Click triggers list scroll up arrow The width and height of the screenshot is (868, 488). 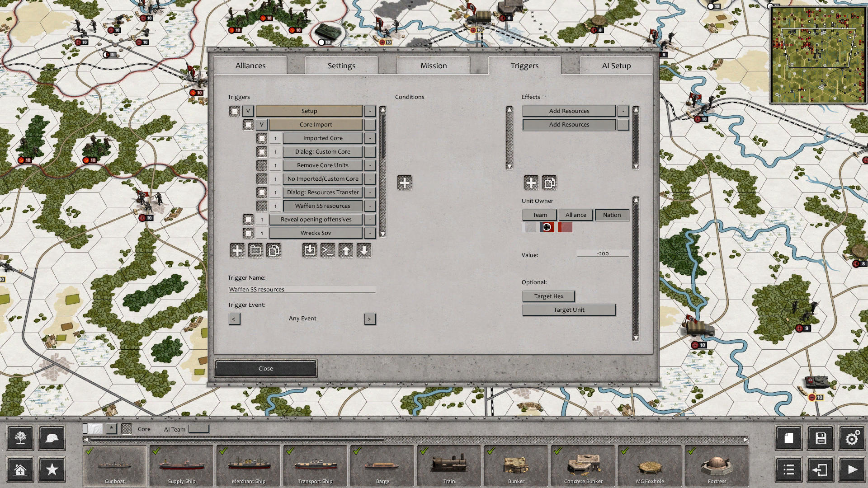point(383,109)
